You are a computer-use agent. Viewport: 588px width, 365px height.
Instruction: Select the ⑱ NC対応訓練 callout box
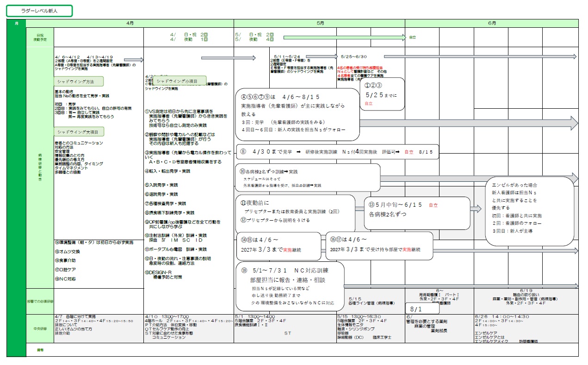tap(290, 286)
